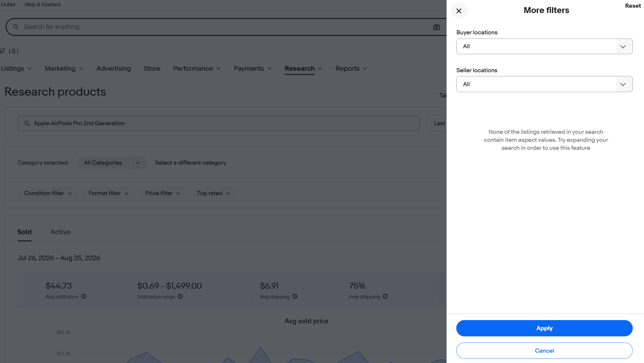The width and height of the screenshot is (644, 363).
Task: Click the top search bar magnifier icon
Action: [x=16, y=27]
